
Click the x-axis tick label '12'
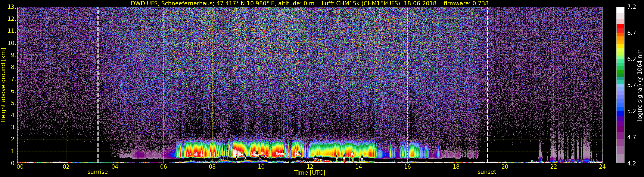click(x=310, y=167)
